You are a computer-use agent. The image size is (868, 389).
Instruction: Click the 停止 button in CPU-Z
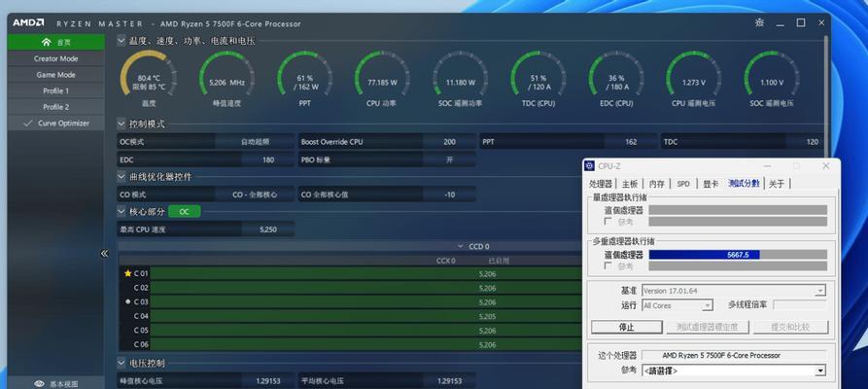[x=626, y=327]
